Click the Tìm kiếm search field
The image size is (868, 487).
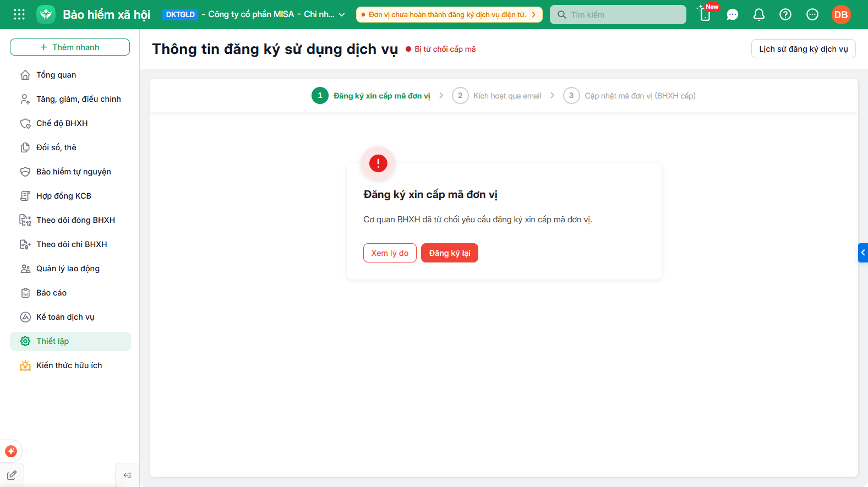point(618,15)
